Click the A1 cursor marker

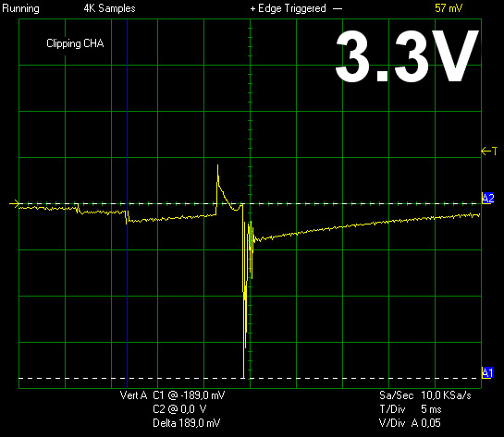pos(487,373)
